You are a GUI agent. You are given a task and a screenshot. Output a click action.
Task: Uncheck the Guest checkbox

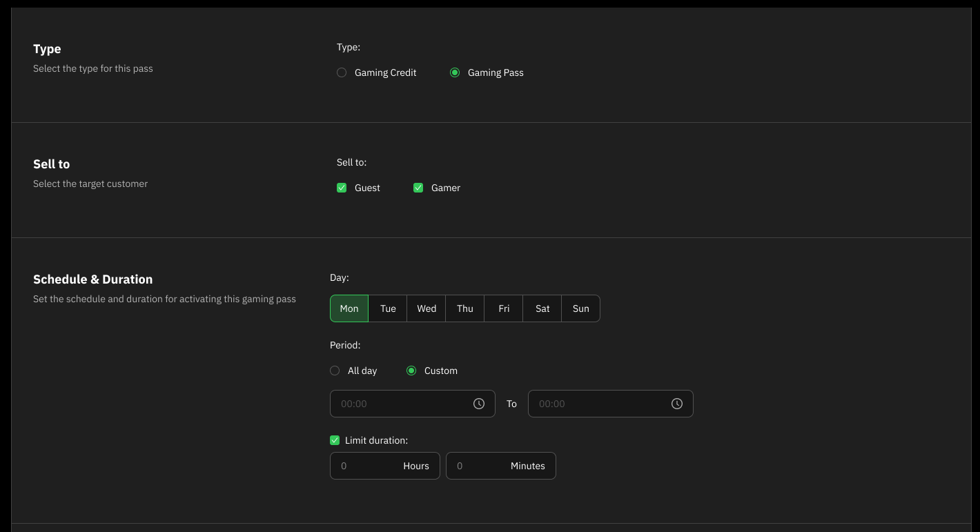342,188
